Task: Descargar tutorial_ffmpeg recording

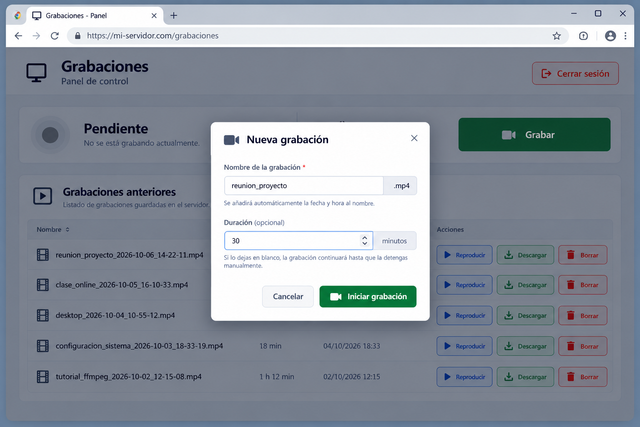Action: point(525,377)
